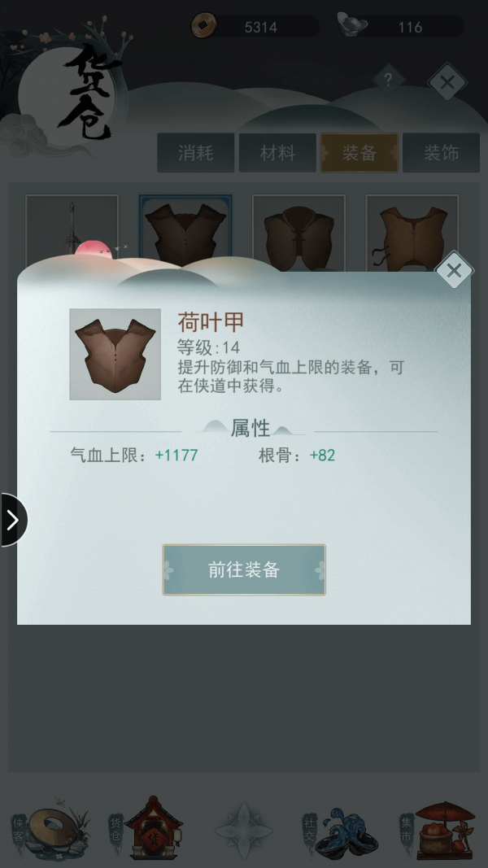Open the 装饰 decoration tab
The image size is (488, 868).
tap(442, 153)
